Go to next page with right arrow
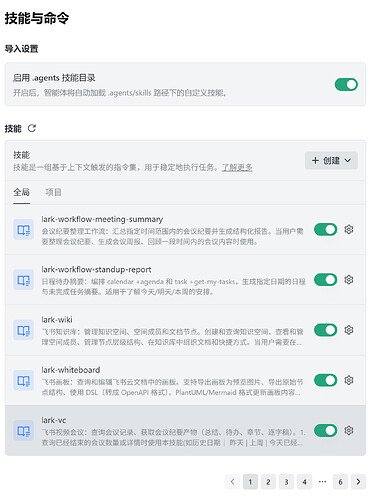 tap(358, 482)
